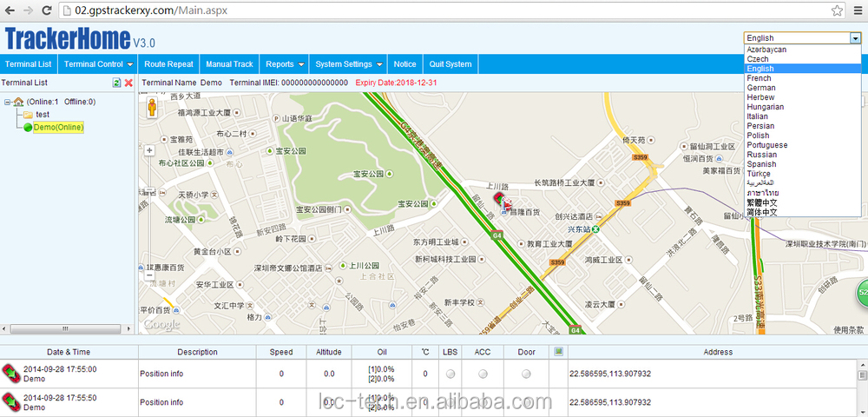
Task: Choose Türkçe in language list
Action: tap(802, 174)
